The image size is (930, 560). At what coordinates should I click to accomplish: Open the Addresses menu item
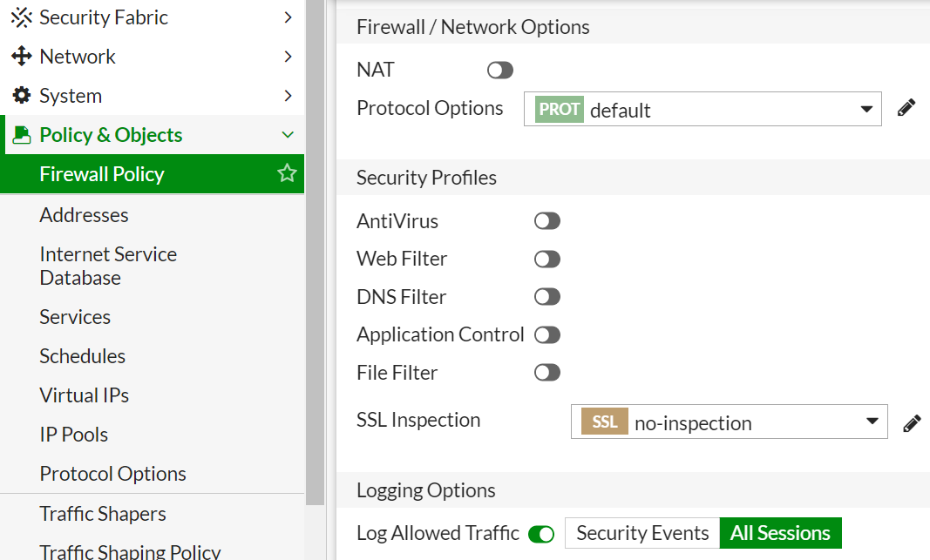[x=84, y=215]
